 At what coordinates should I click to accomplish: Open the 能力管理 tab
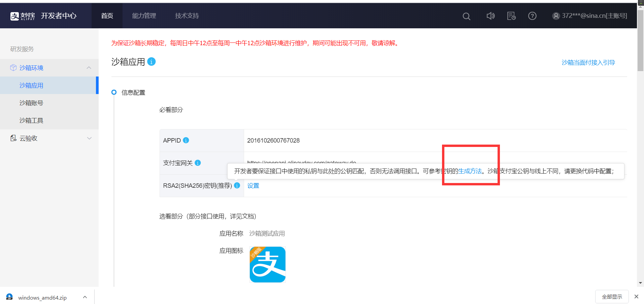(144, 16)
